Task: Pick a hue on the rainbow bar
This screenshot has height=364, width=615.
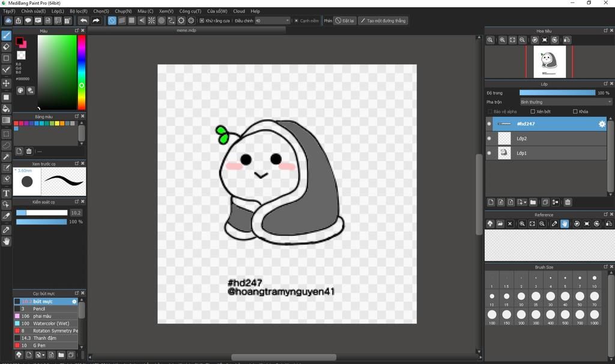Action: coord(82,73)
